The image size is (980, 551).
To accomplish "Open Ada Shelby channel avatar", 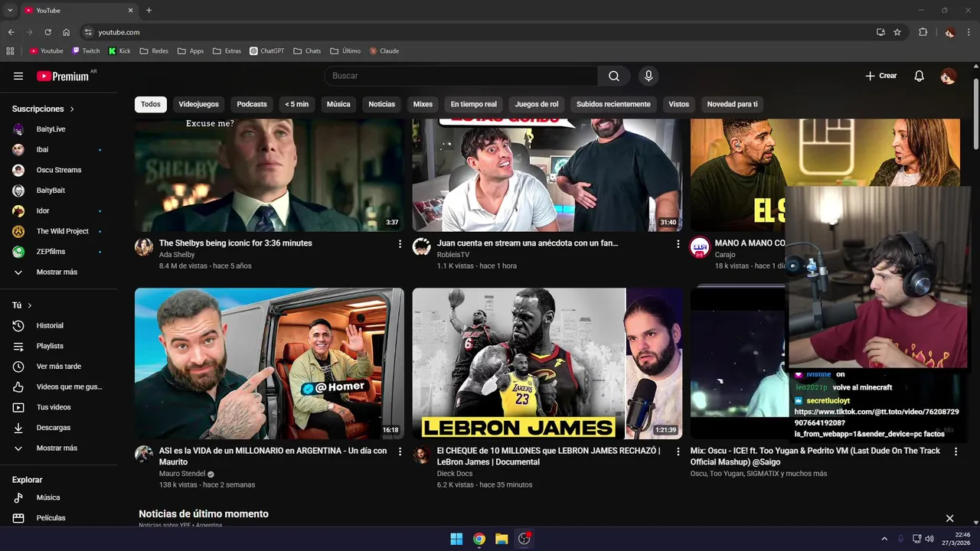I will click(144, 246).
